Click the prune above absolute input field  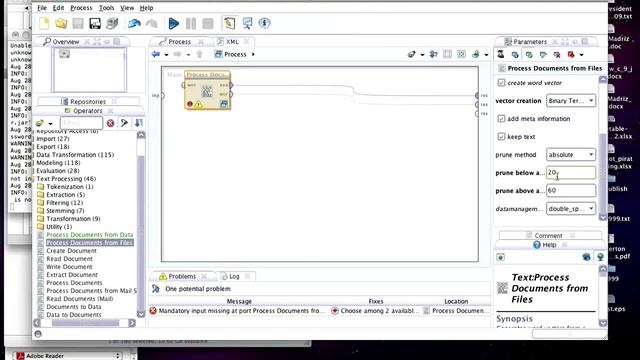[x=571, y=190]
